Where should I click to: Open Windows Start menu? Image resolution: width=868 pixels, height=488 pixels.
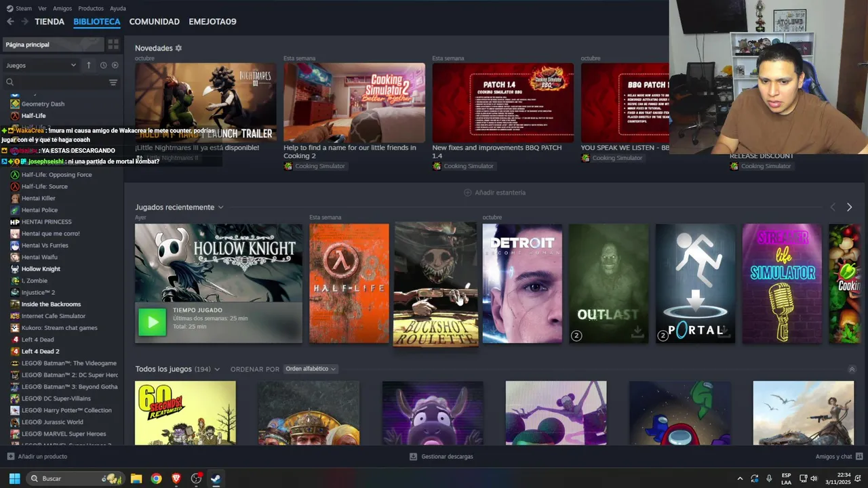point(14,479)
